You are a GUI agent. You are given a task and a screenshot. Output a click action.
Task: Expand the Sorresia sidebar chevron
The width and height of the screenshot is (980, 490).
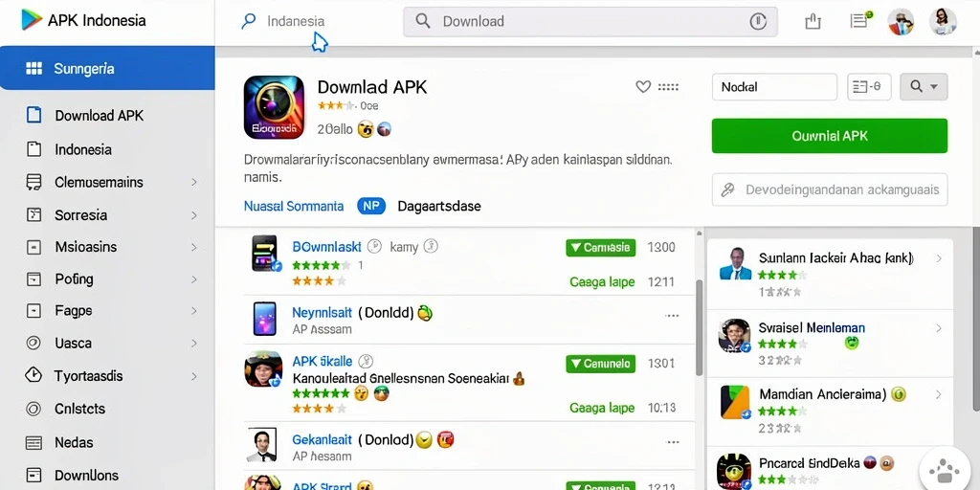[194, 215]
